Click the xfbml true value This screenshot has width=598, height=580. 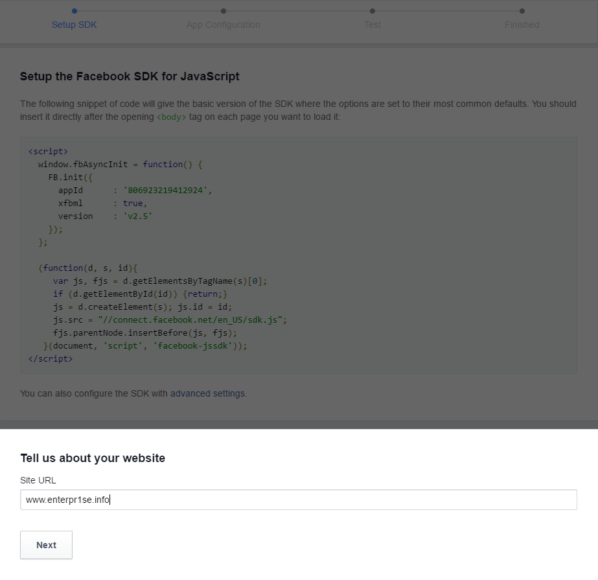[x=133, y=203]
